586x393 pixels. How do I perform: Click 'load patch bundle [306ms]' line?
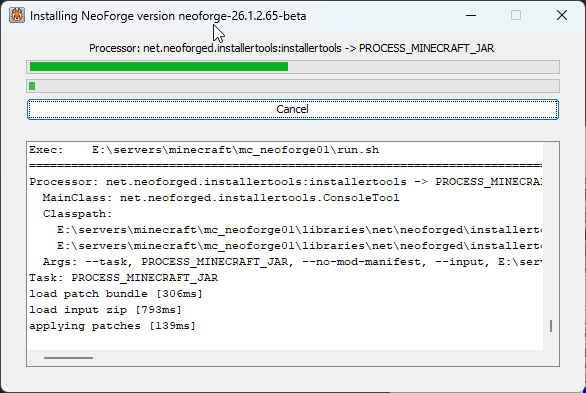(x=116, y=294)
